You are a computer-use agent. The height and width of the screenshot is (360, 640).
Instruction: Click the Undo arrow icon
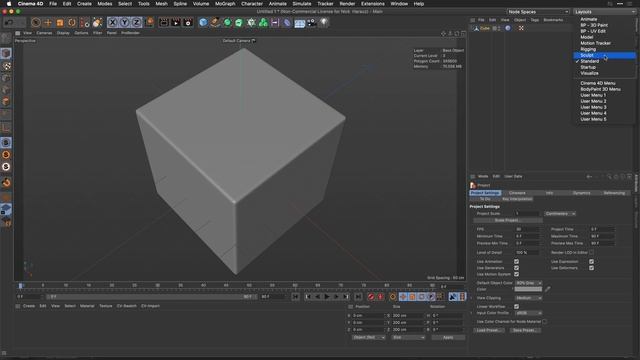click(x=9, y=23)
